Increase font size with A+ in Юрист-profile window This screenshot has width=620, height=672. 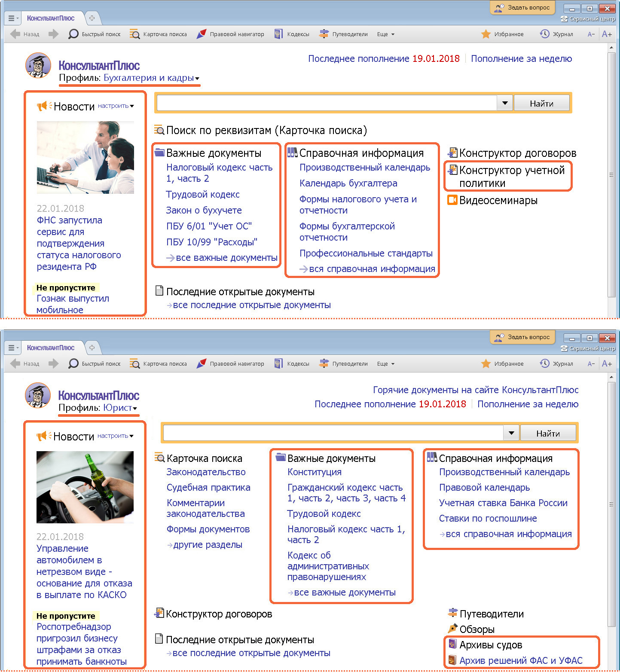(x=607, y=364)
